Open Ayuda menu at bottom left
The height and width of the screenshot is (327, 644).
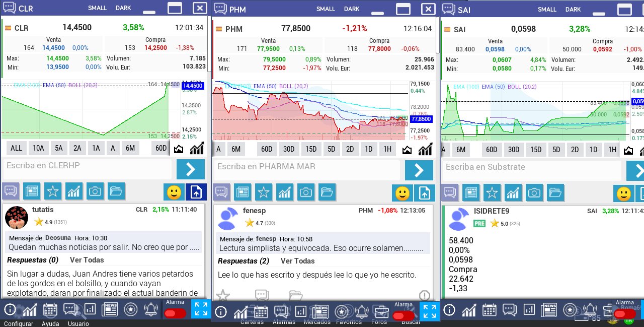coord(50,323)
